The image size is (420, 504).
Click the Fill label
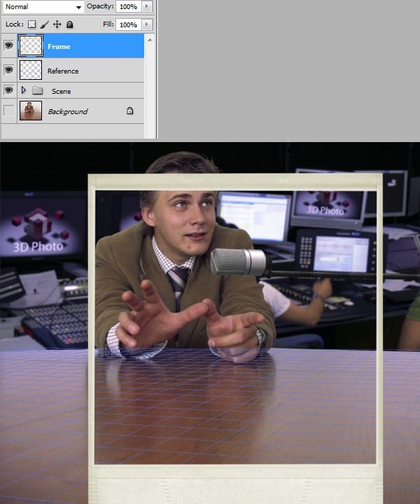[x=108, y=24]
